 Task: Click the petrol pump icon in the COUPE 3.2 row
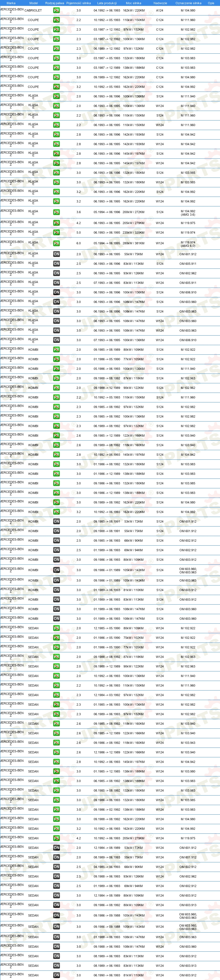[57, 87]
